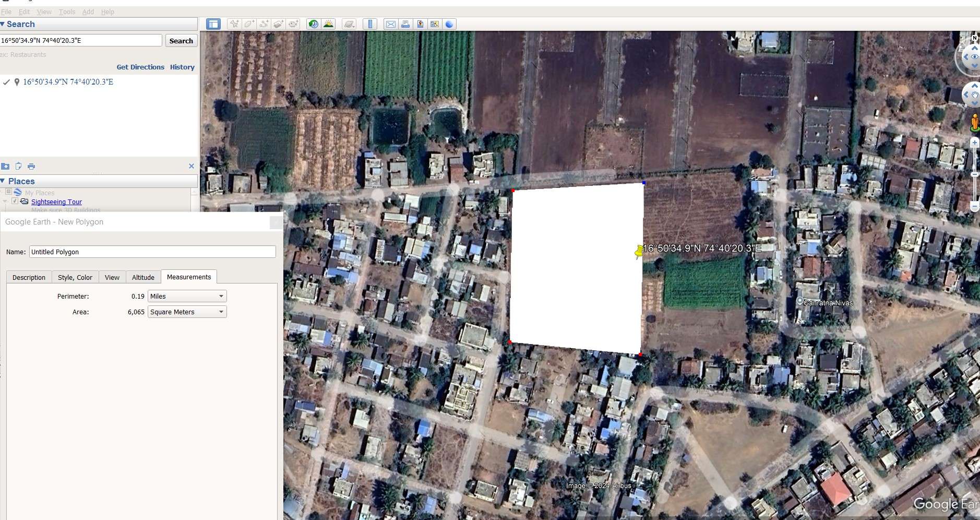Switch to the View tab in polygon dialog
Viewport: 980px width, 520px height.
(112, 277)
